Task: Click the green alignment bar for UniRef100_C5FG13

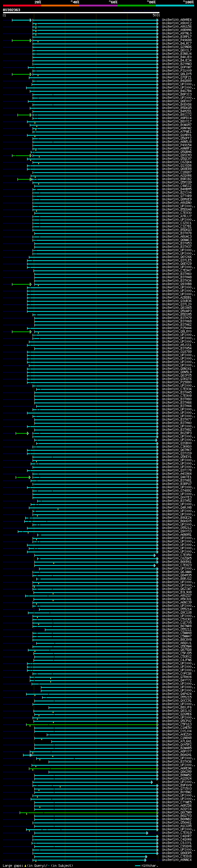Action: pyautogui.click(x=92, y=725)
